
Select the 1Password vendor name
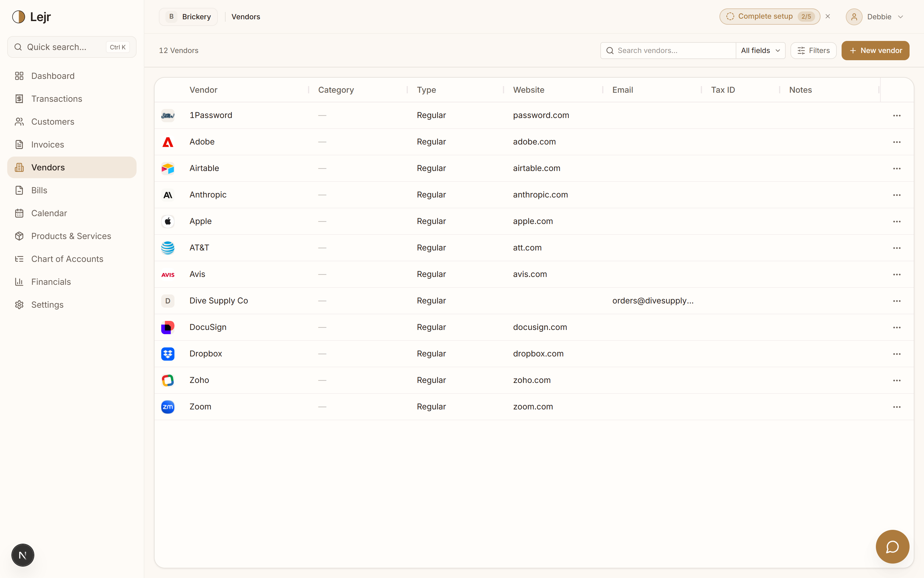click(x=210, y=115)
